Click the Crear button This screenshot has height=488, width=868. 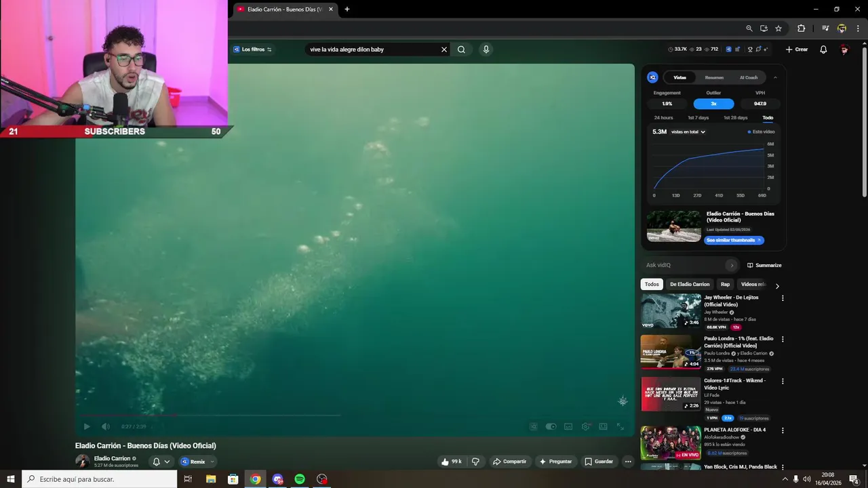(797, 49)
